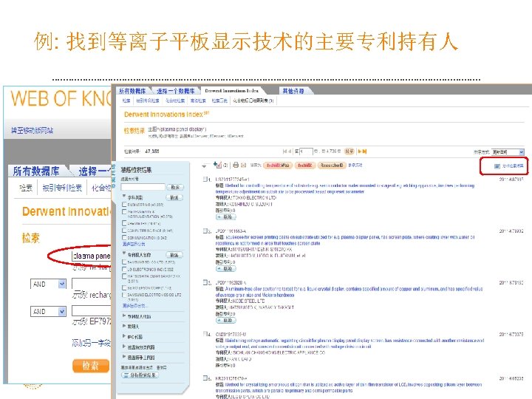Viewport: 532px width, 399px height.
Task: Open the 其他资源 tab
Action: coord(293,91)
